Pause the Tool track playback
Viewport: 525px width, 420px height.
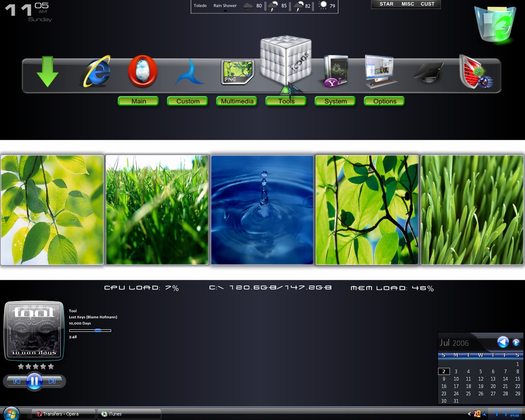(34, 381)
